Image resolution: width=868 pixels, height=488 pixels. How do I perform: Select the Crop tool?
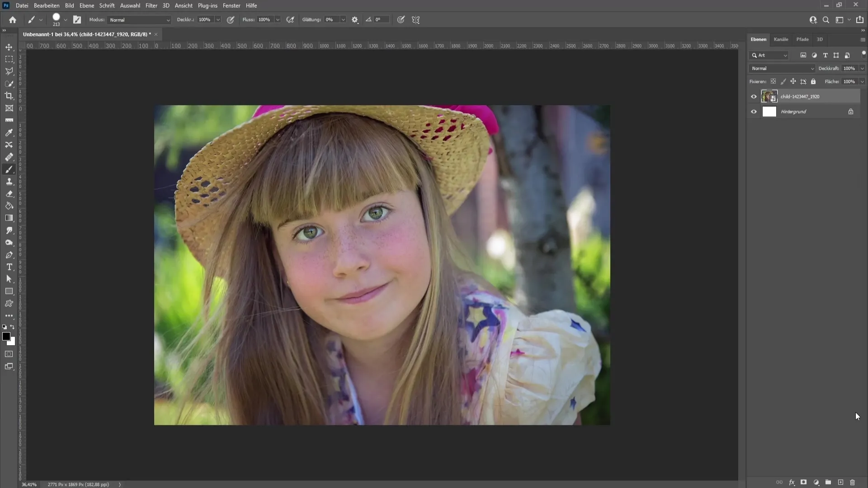tap(9, 96)
